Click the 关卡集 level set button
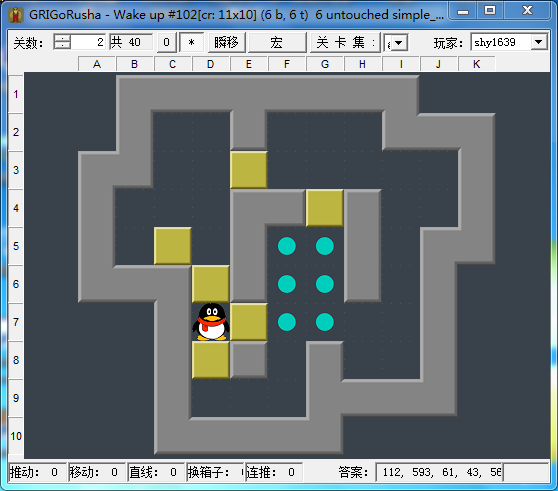This screenshot has height=491, width=558. pos(345,43)
